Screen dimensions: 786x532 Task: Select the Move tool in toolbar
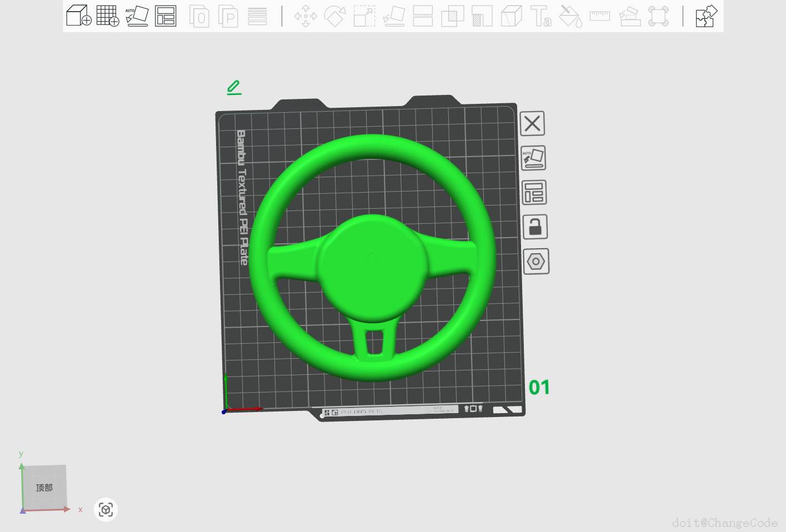tap(306, 16)
